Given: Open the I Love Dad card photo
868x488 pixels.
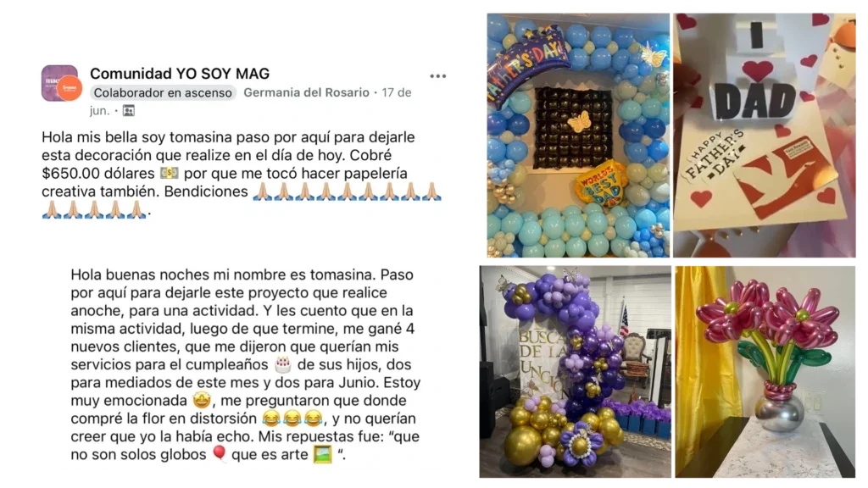Looking at the screenshot, I should pos(765,136).
